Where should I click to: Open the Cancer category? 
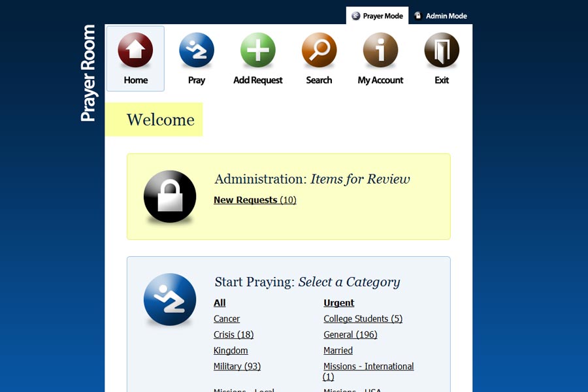click(x=227, y=319)
